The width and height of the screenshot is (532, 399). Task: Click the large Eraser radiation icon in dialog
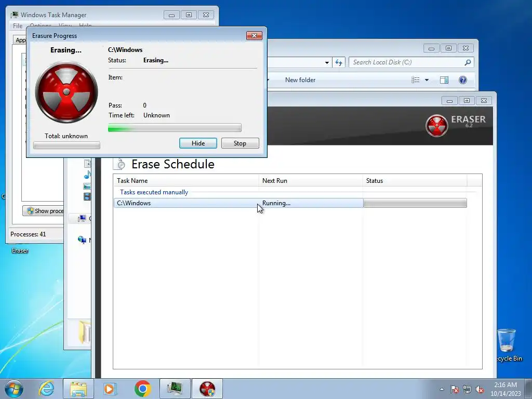tap(66, 92)
